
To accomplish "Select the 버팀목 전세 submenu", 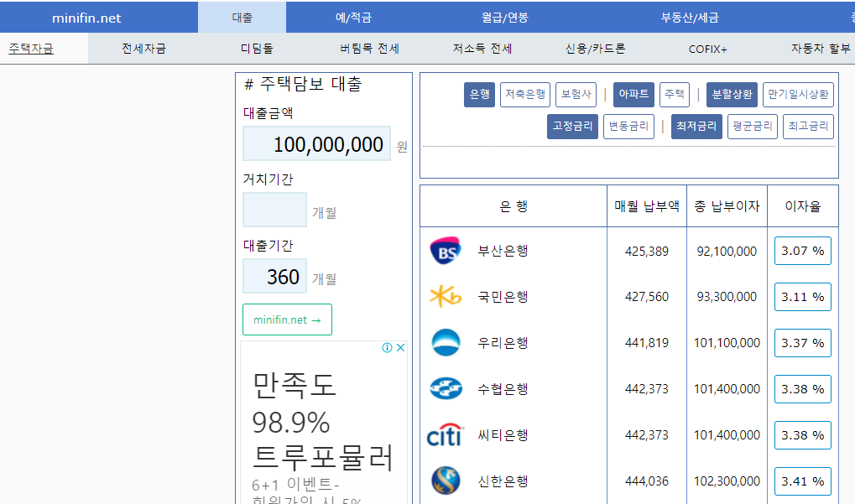I will (370, 49).
